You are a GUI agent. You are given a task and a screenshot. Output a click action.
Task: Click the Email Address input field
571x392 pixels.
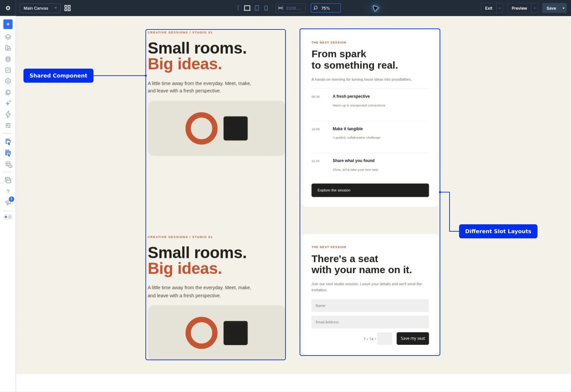pyautogui.click(x=370, y=322)
